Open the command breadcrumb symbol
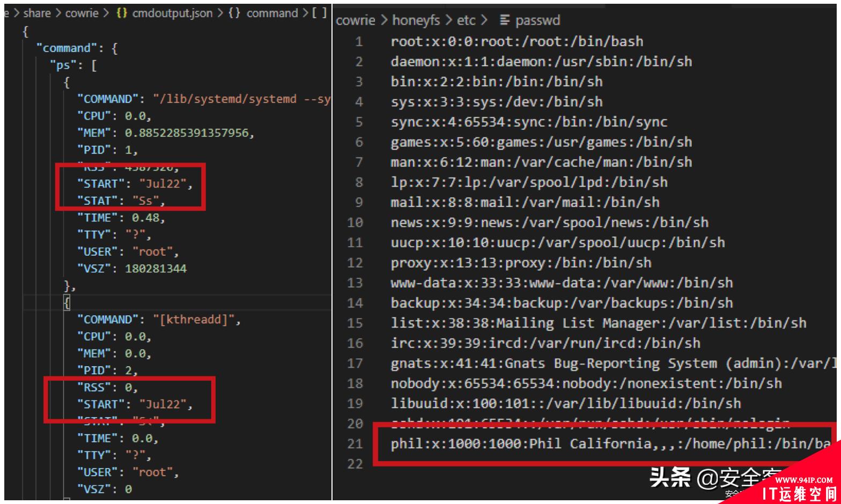Viewport: 841px width, 504px height. click(272, 13)
